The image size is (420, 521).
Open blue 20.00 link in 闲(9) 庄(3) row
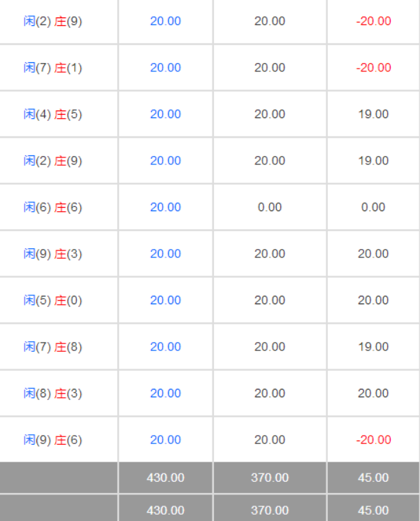tap(166, 254)
